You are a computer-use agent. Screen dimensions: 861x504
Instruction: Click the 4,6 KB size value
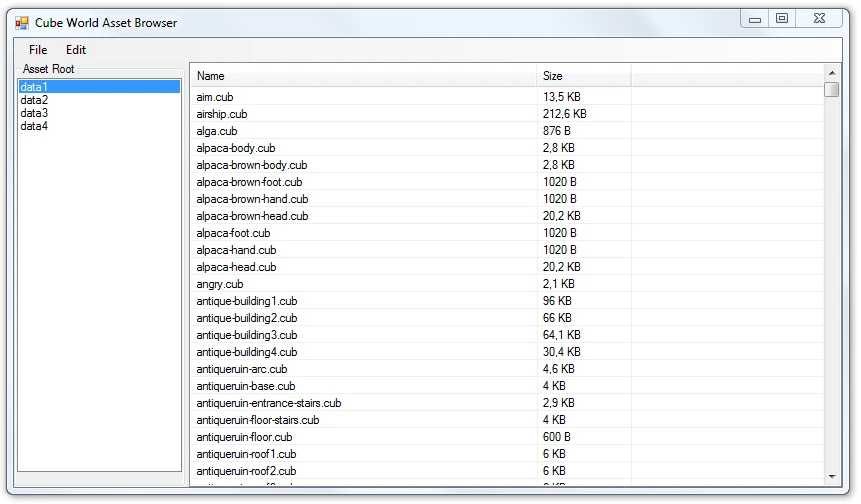coord(558,369)
